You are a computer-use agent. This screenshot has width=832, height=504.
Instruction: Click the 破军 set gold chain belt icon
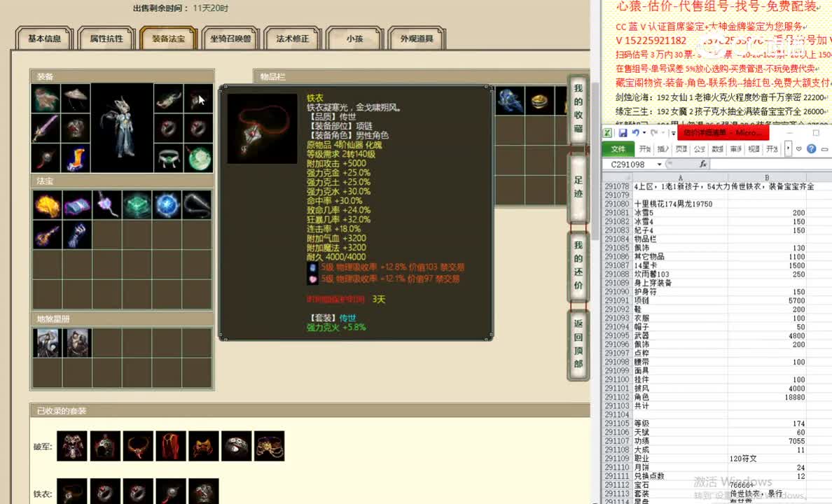tap(270, 446)
